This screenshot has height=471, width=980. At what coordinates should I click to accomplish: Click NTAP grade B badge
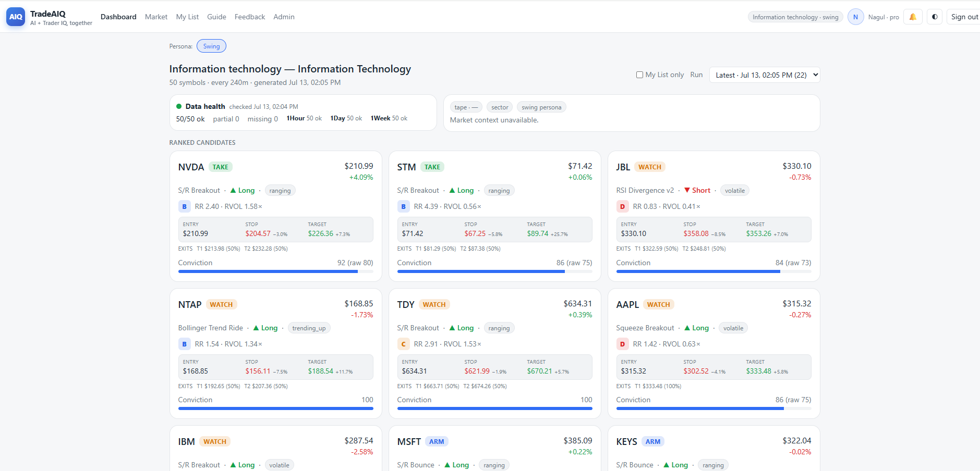[x=184, y=344]
